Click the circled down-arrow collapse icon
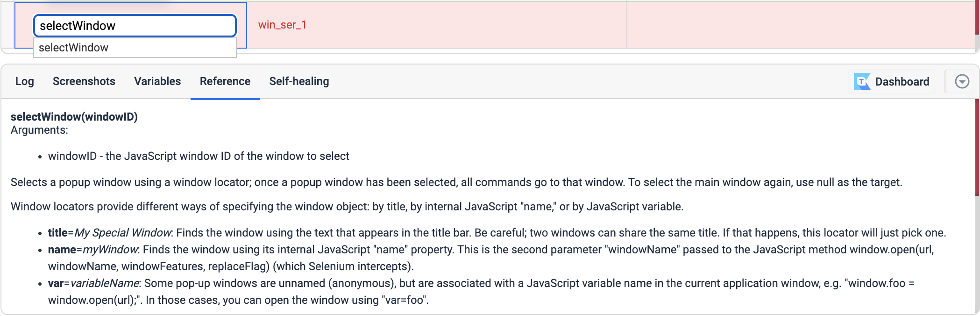The height and width of the screenshot is (316, 980). (962, 82)
